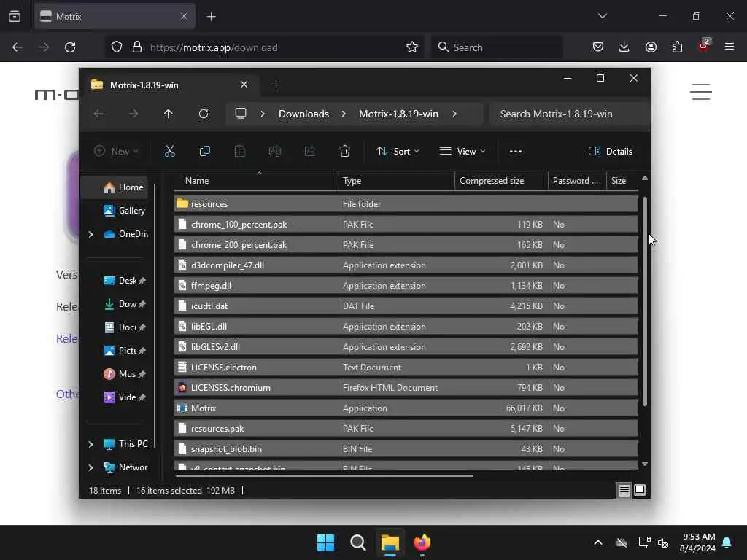Toggle the Details pane
Screen dimensions: 747x560
(611, 152)
